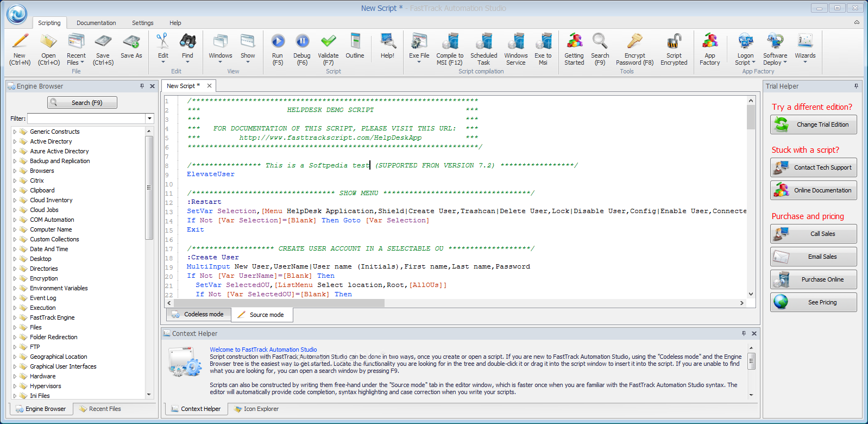Click the See Pricing button
Viewport: 868px width, 424px height.
coord(813,302)
